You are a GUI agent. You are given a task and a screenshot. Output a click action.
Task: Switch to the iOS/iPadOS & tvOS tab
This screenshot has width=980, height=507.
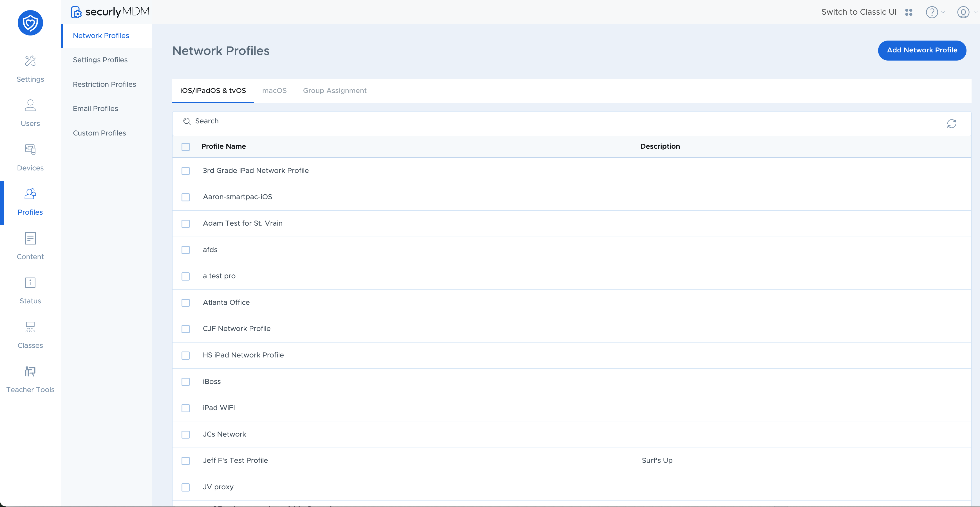point(213,91)
